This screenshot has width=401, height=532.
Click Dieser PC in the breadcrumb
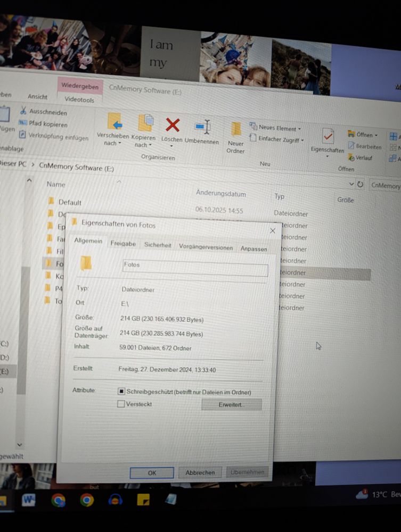point(13,163)
